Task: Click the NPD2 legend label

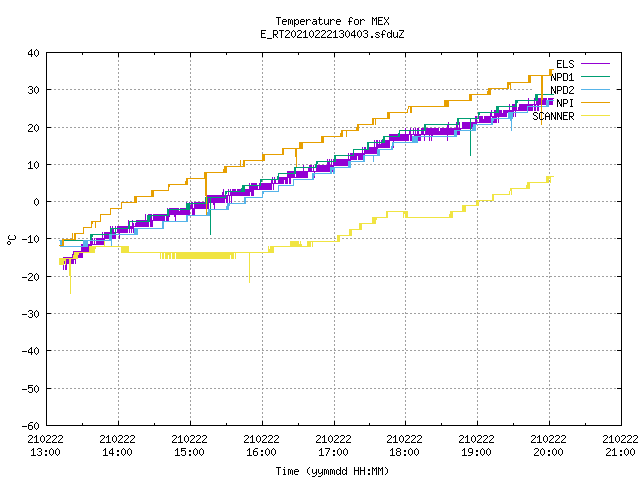Action: (x=562, y=90)
